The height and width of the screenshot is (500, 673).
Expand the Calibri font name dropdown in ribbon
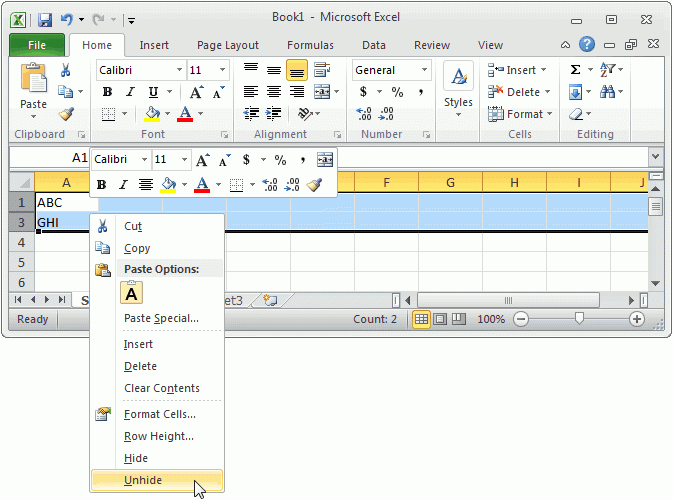click(179, 70)
